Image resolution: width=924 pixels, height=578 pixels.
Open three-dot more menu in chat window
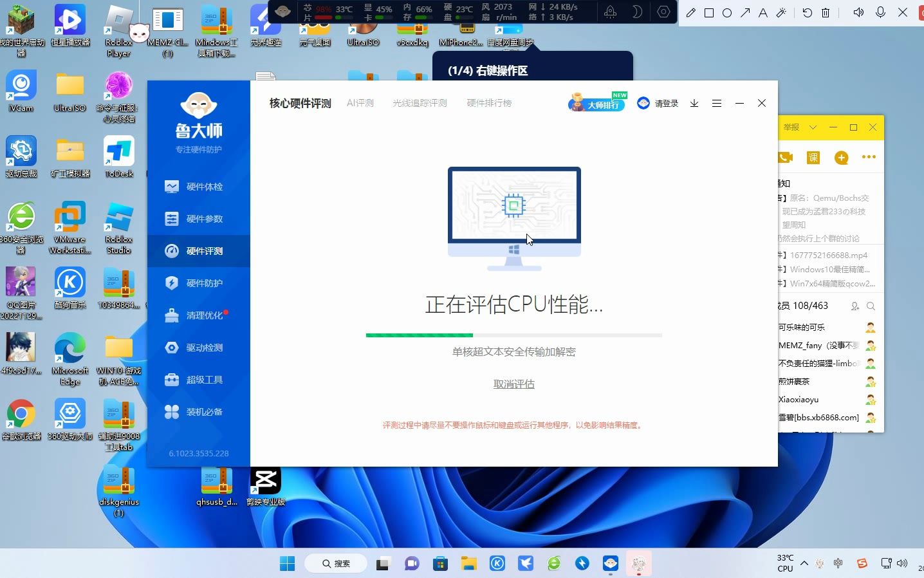tap(869, 157)
